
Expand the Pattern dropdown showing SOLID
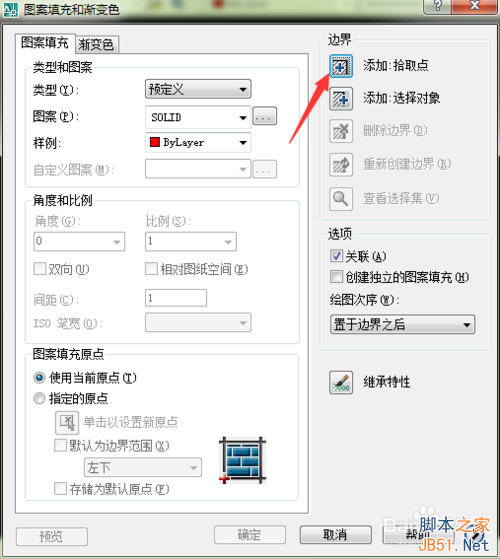point(198,117)
